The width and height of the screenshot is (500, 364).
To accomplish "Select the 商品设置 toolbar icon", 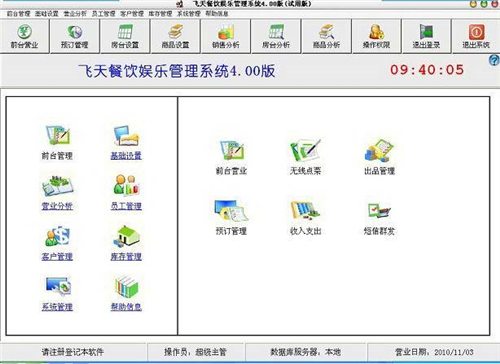I will coord(175,36).
